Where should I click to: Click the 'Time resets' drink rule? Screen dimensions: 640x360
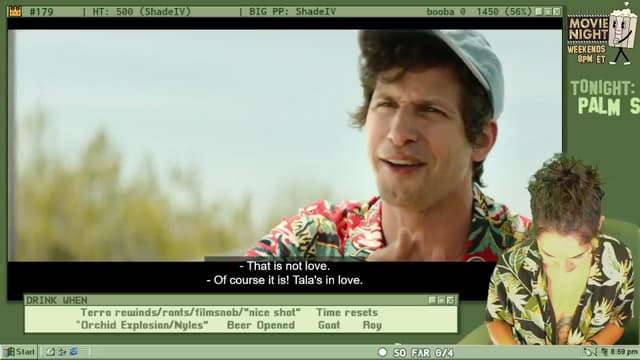[347, 313]
